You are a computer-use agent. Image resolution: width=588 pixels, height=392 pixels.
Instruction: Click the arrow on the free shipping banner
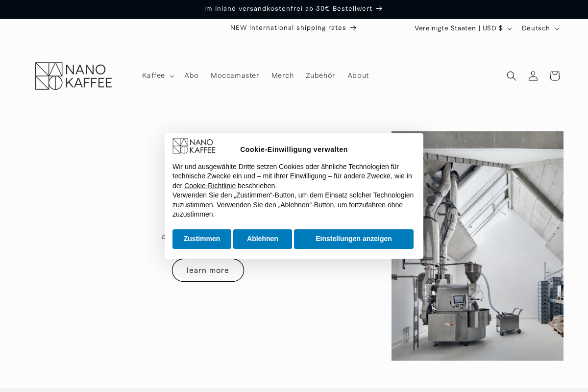tap(379, 8)
